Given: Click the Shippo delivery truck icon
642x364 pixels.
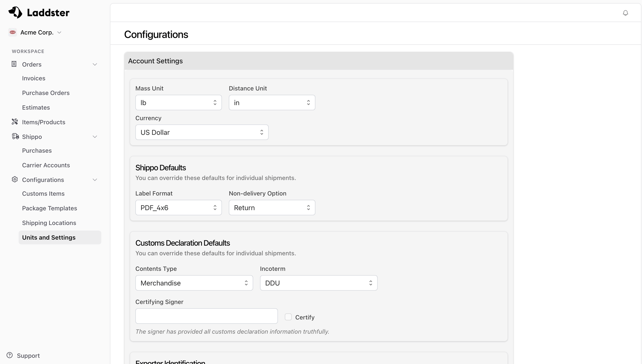Looking at the screenshot, I should pos(15,136).
